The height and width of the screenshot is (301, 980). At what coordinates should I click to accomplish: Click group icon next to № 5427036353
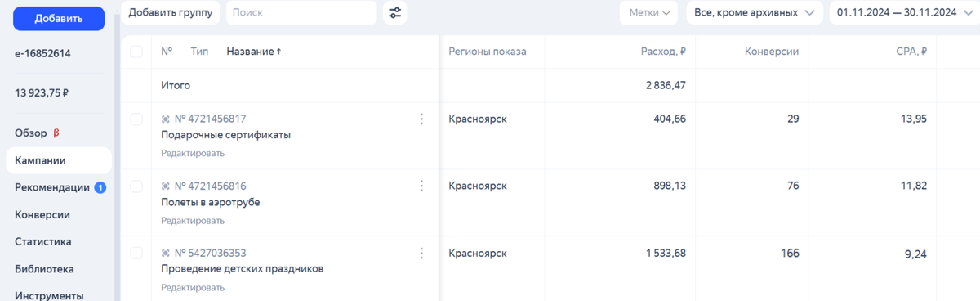pos(166,253)
